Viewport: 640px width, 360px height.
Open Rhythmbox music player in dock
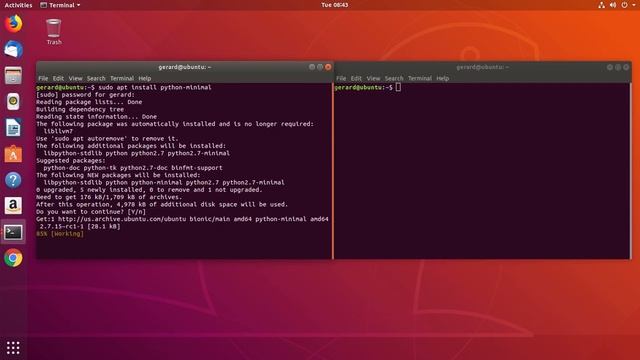tap(13, 102)
